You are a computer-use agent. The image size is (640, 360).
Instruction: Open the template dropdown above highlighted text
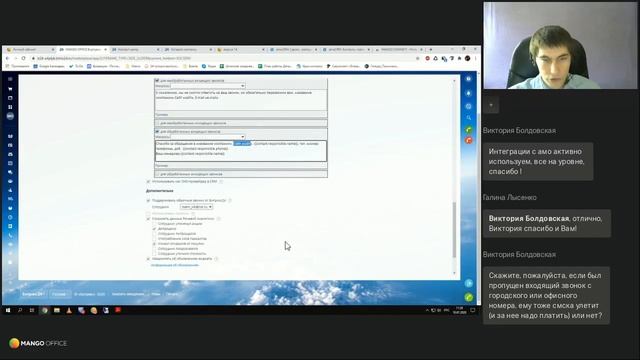207,137
